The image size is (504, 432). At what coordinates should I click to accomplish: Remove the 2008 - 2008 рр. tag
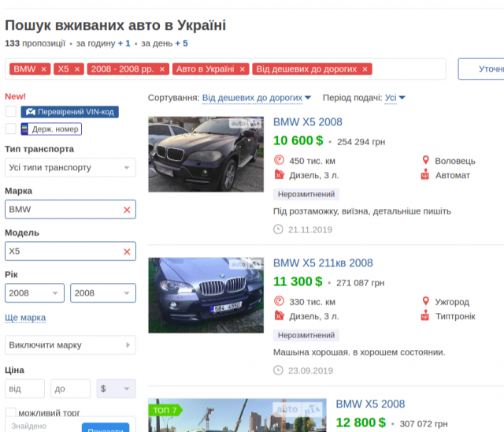click(162, 69)
